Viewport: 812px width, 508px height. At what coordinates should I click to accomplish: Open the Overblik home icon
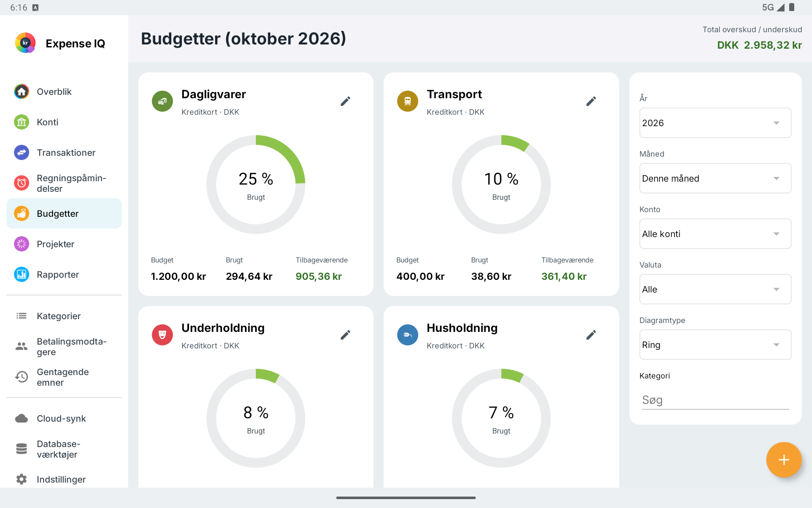click(22, 91)
